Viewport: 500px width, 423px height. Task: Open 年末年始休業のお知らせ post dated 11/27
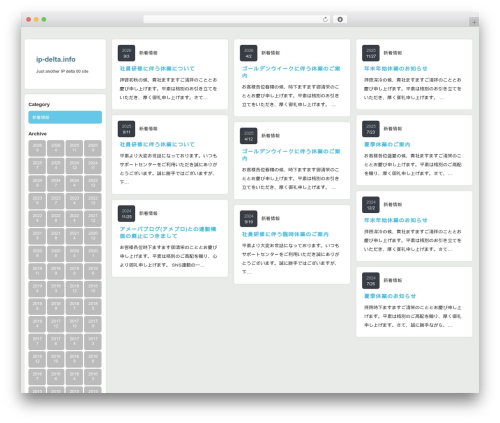396,69
